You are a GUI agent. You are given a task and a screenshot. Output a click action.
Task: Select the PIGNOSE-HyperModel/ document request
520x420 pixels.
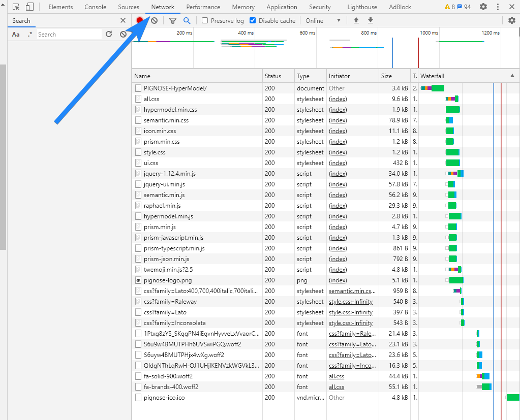pos(175,88)
